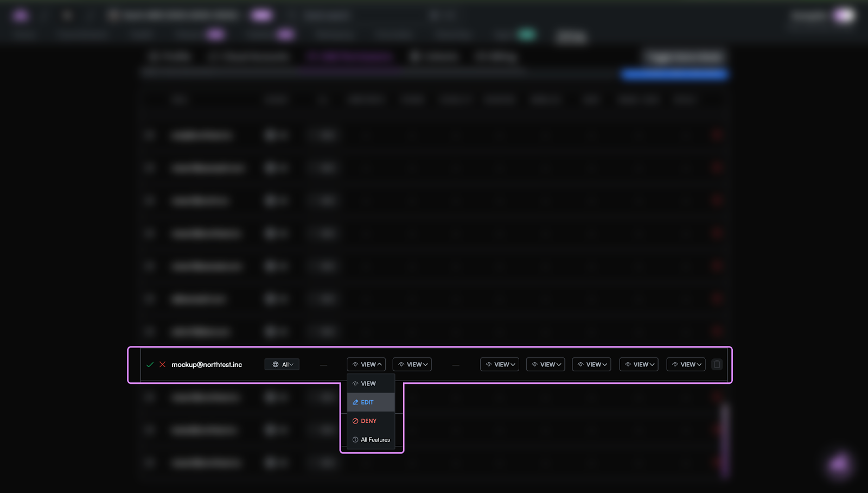Click the vertical scrollbar on the right edge
The image size is (868, 493).
[x=724, y=434]
